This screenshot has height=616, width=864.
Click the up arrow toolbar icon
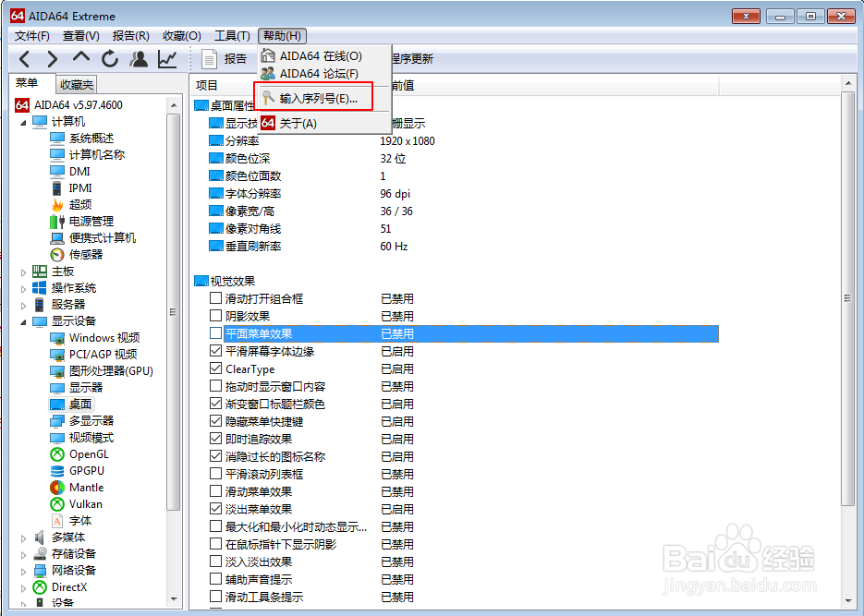(x=81, y=57)
